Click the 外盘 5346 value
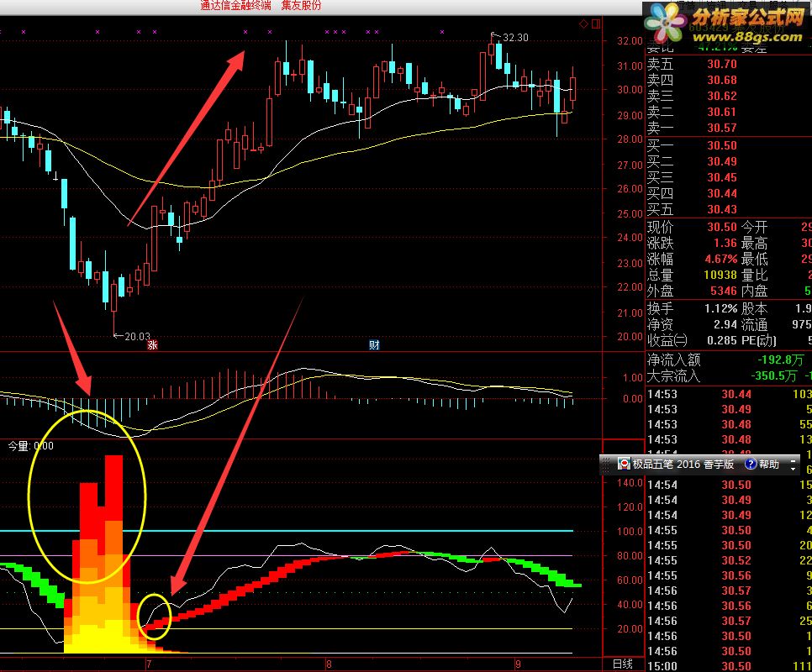812x672 pixels. 724,291
